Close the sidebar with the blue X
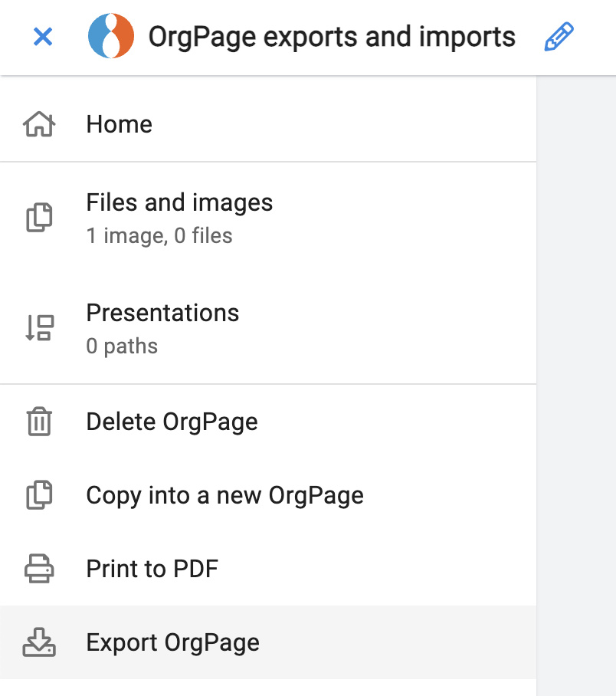616x696 pixels. (x=43, y=37)
